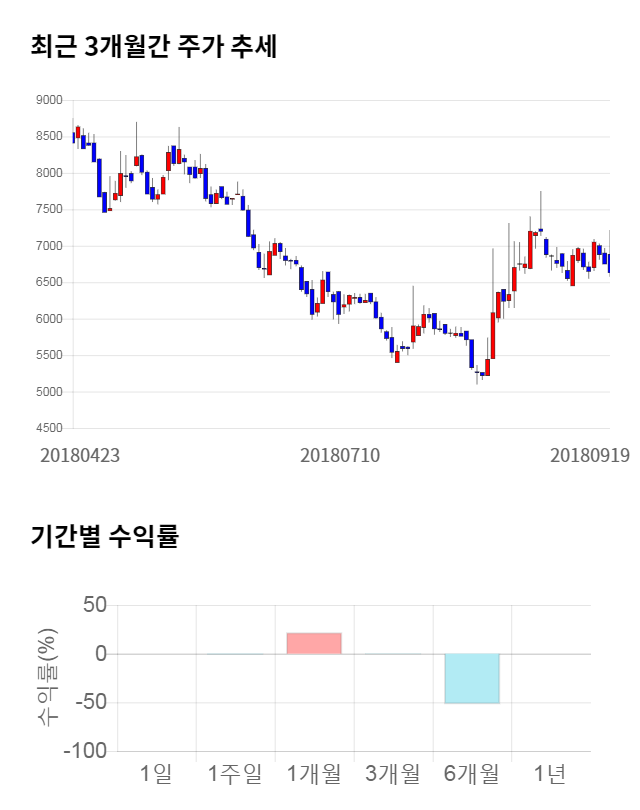Click the 9000 price axis label
This screenshot has height=810, width=640.
(48, 100)
